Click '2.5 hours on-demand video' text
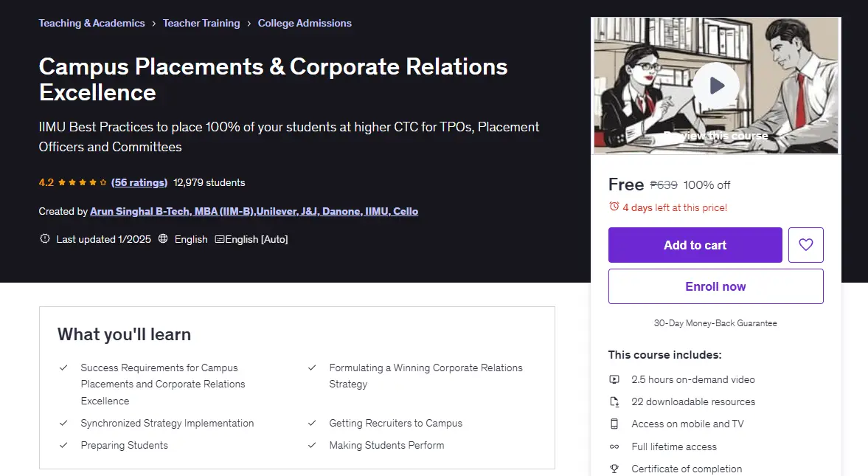This screenshot has width=868, height=476. [x=693, y=379]
